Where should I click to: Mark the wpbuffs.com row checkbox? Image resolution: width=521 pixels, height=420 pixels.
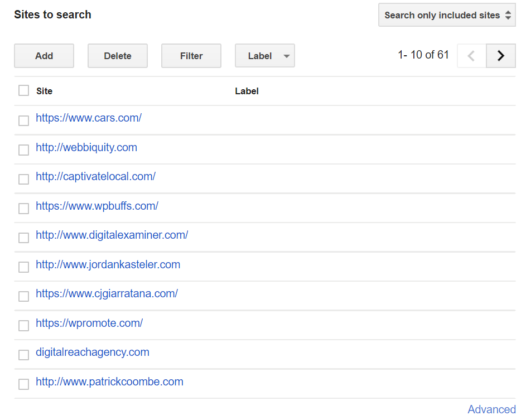23,209
